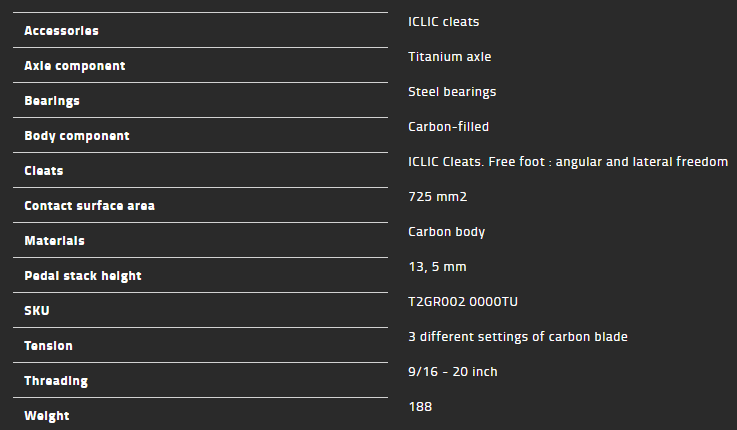Click the Axle component label
This screenshot has height=430, width=737.
[75, 65]
